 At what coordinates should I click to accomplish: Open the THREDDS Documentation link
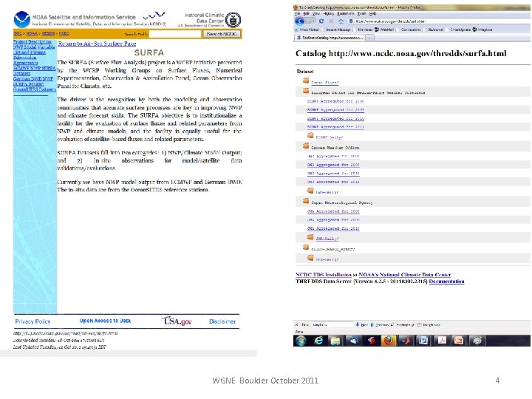[x=446, y=282]
